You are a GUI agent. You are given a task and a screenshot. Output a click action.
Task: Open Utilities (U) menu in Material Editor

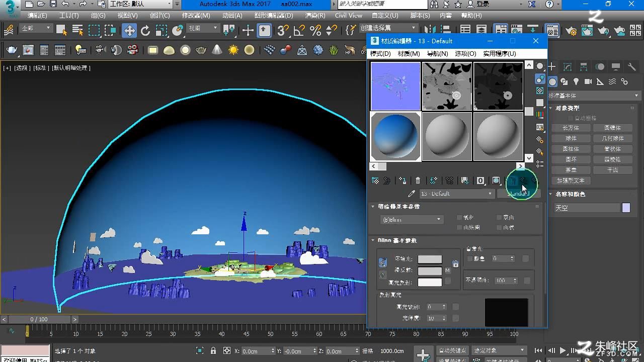pyautogui.click(x=500, y=54)
